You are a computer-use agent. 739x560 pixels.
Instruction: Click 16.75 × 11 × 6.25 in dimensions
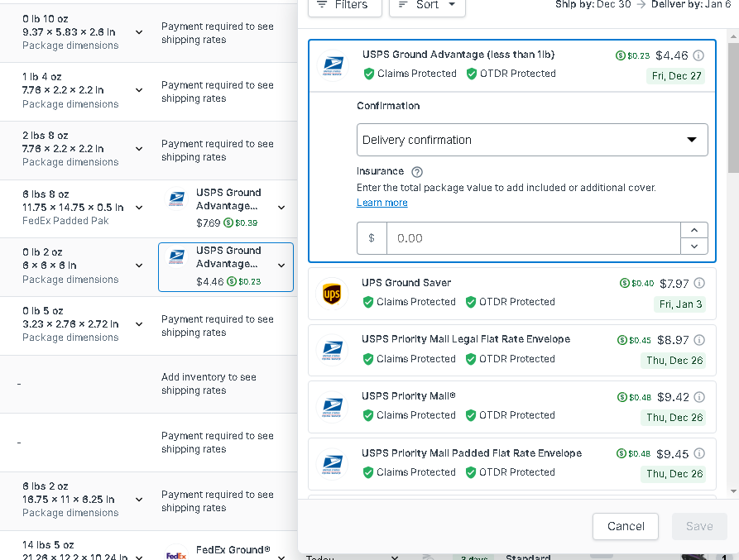pyautogui.click(x=69, y=500)
